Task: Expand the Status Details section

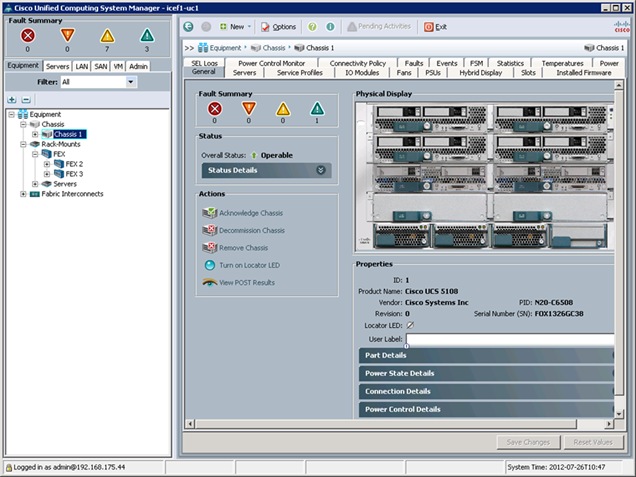Action: 266,170
